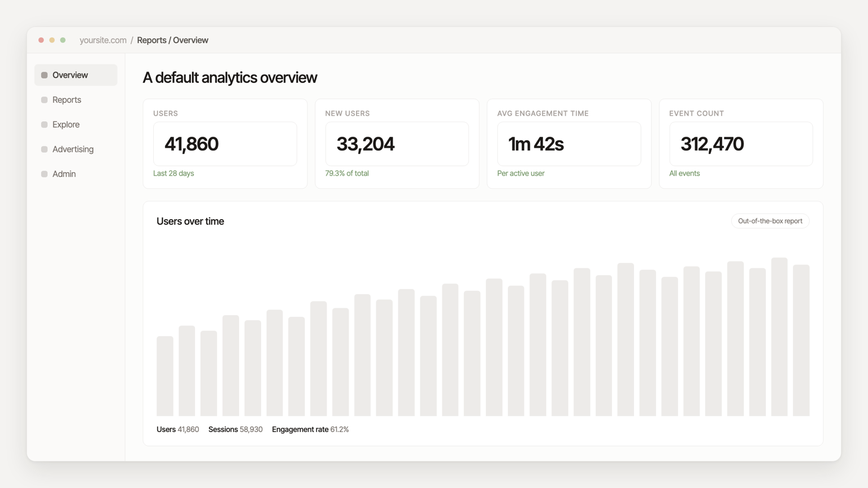This screenshot has width=868, height=488.
Task: Click the Out-of-the-box report badge
Action: pyautogui.click(x=770, y=221)
